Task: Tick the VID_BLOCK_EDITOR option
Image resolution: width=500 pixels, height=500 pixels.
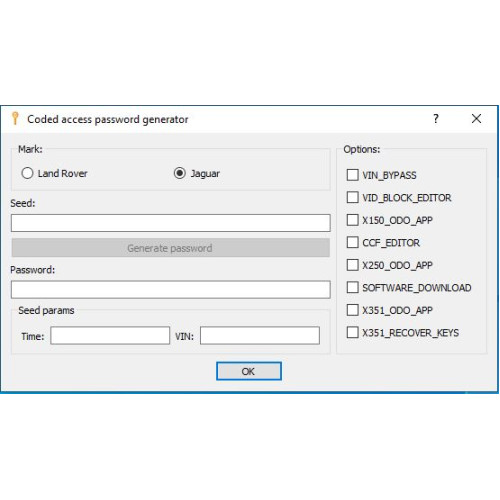Action: coord(352,197)
